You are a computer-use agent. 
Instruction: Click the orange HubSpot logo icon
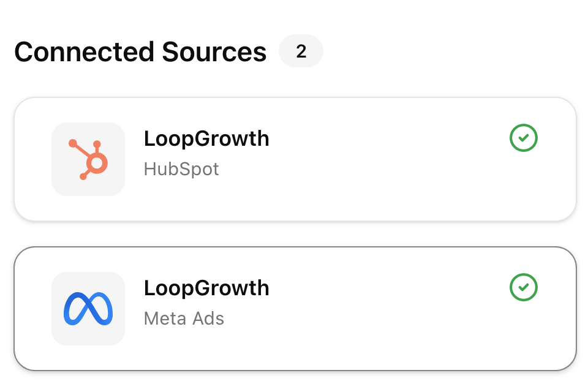tap(89, 160)
